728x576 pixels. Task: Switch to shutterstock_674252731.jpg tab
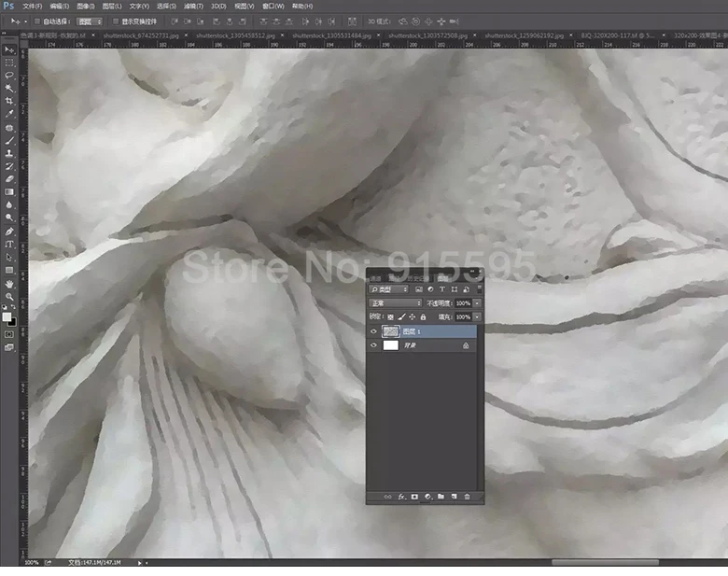point(141,35)
